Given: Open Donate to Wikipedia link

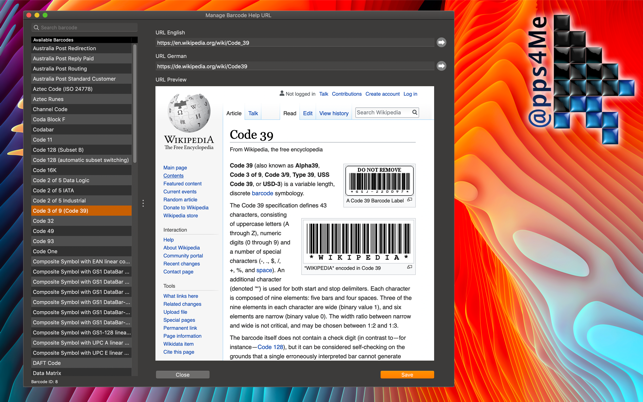Looking at the screenshot, I should click(x=186, y=208).
